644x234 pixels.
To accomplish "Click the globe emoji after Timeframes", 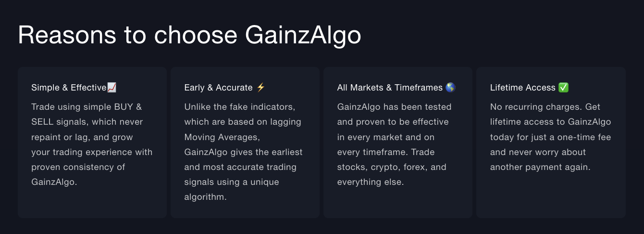I will point(450,88).
